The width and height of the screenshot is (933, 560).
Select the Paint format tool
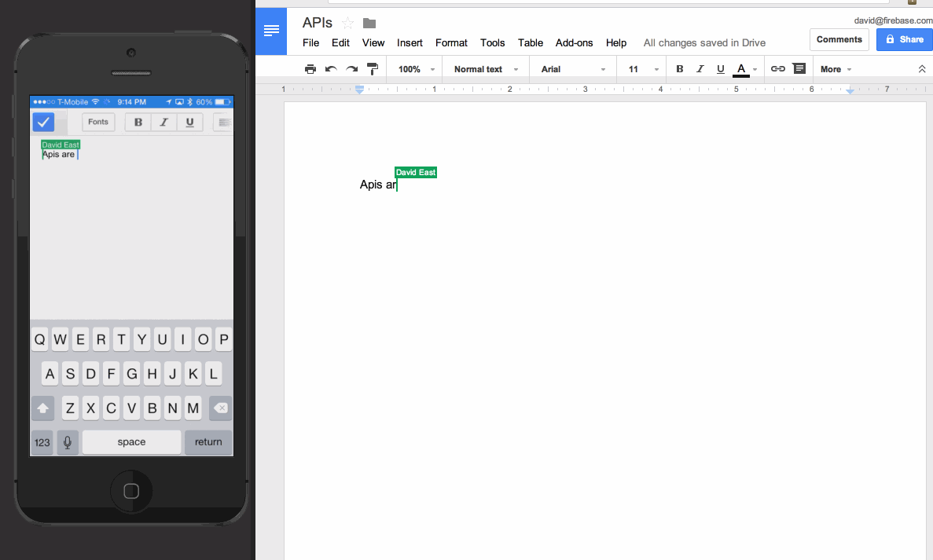point(372,68)
